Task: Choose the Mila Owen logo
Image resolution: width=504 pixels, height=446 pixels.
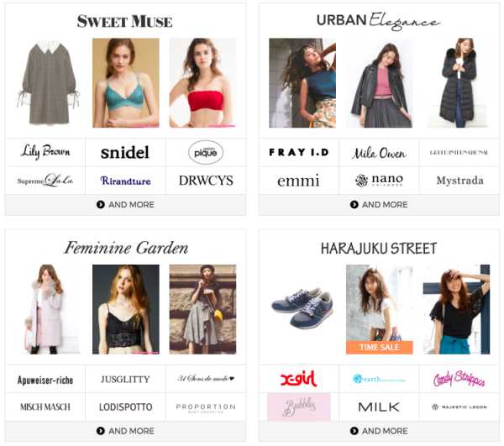Action: pos(379,153)
